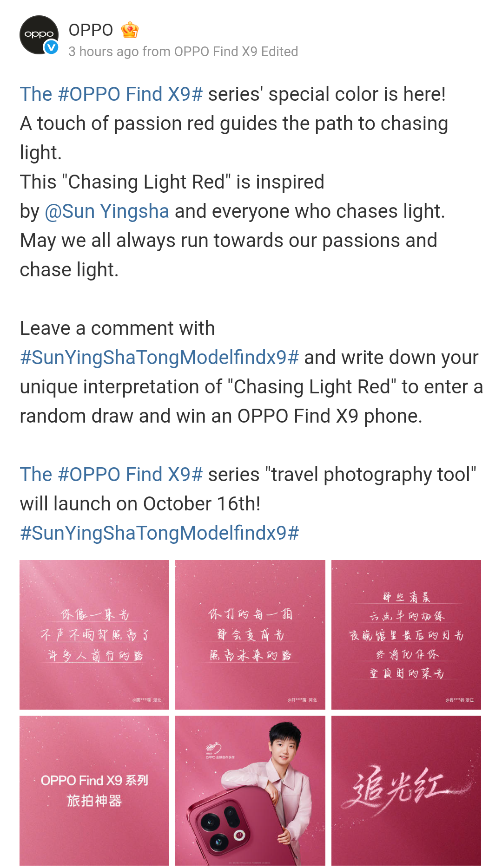Visit the @Sun Yingsha mention

107,211
